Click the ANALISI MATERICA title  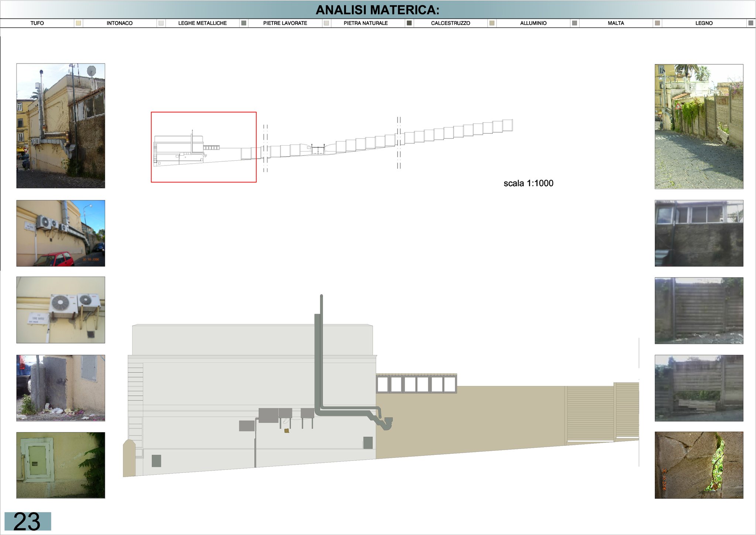click(378, 10)
